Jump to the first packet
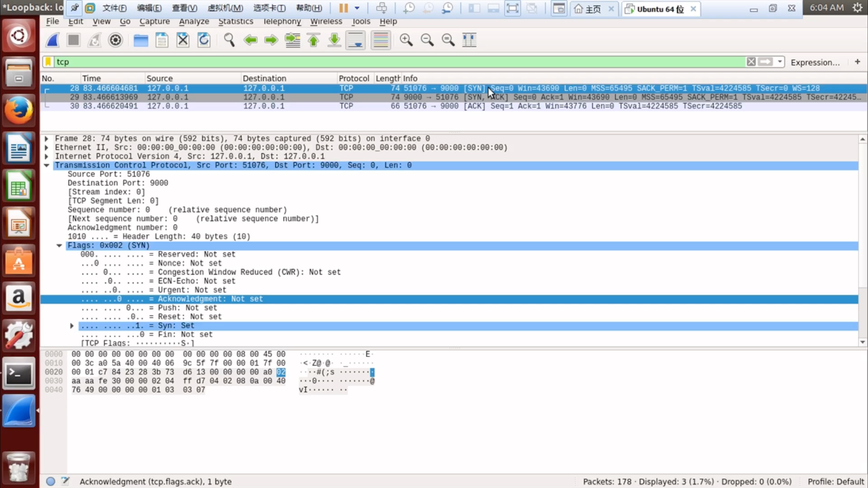 (313, 40)
